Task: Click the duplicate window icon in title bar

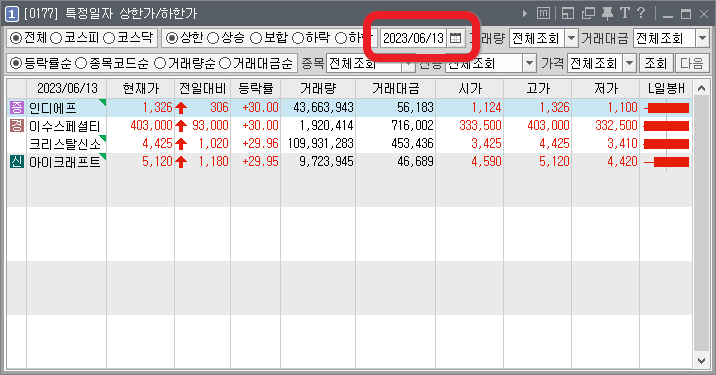Action: pyautogui.click(x=588, y=14)
